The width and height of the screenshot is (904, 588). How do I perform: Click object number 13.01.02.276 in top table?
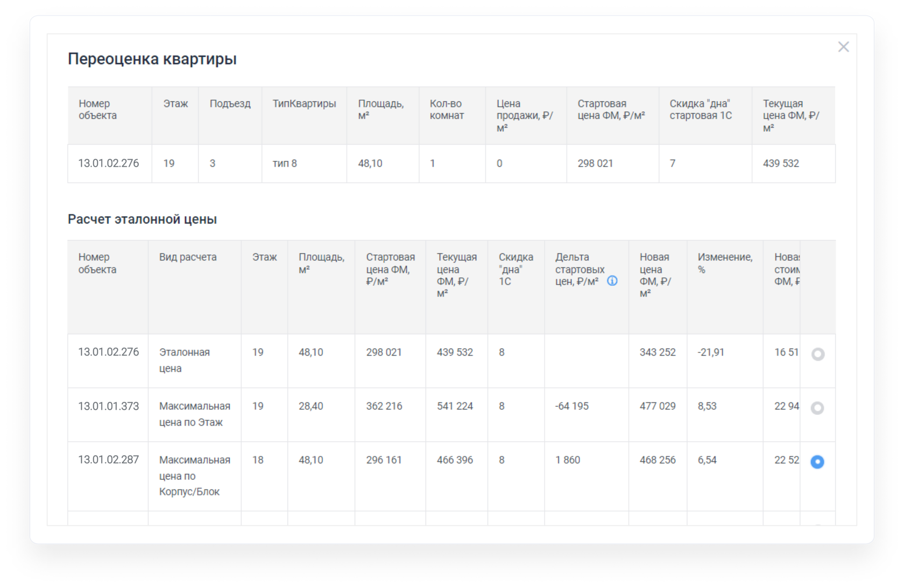pos(109,163)
